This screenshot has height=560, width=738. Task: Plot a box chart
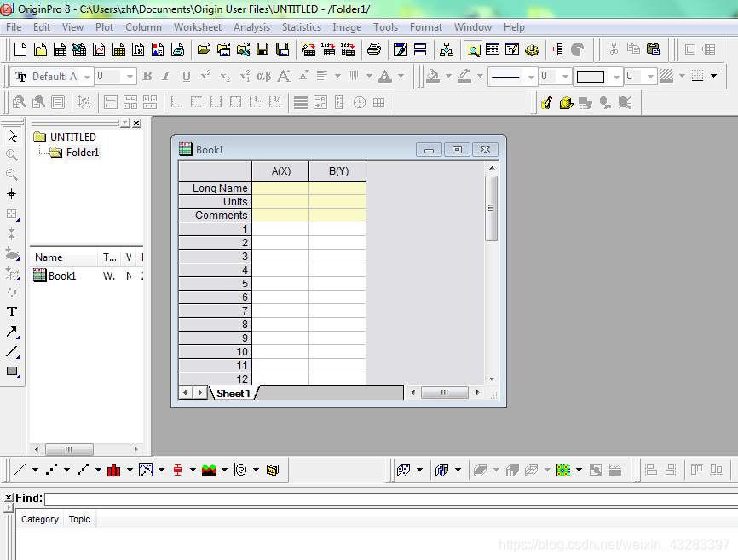coord(177,470)
